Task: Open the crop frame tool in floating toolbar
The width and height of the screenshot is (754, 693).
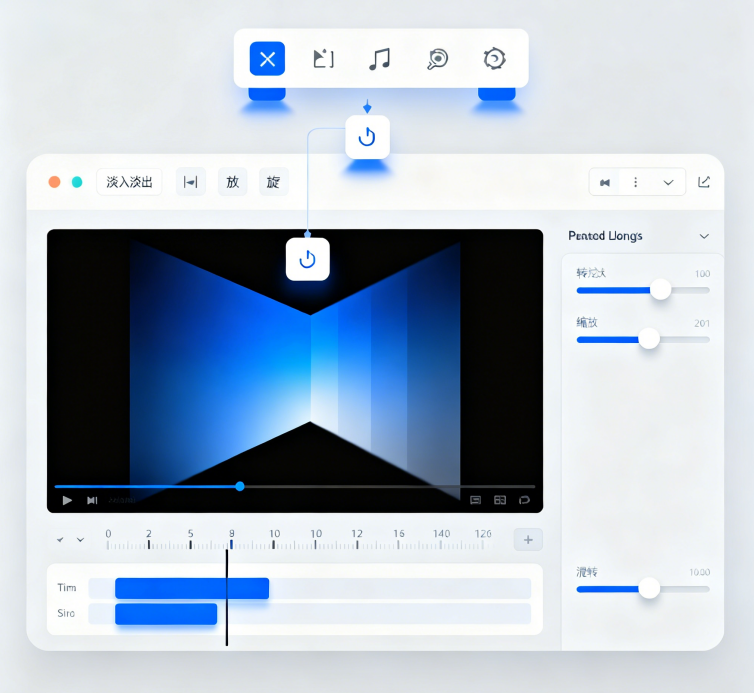Action: point(323,59)
